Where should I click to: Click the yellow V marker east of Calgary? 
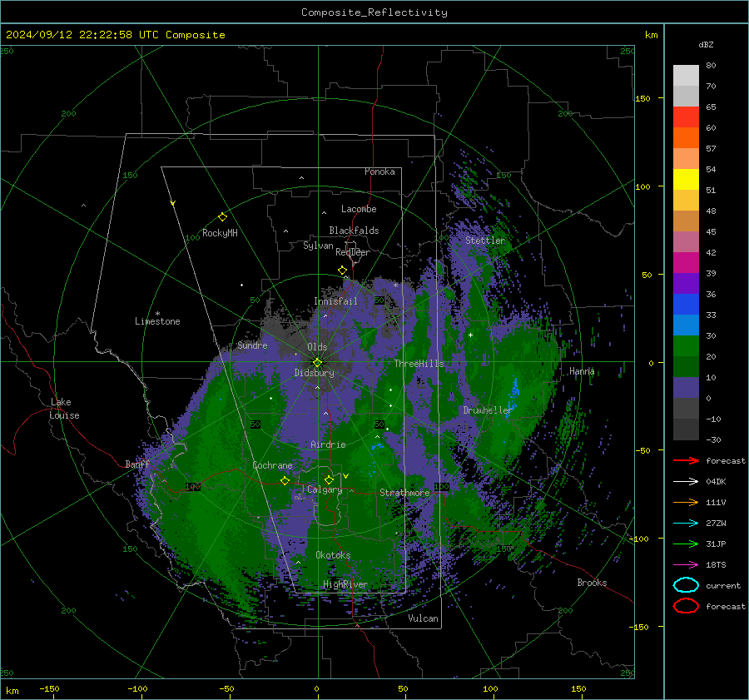346,476
